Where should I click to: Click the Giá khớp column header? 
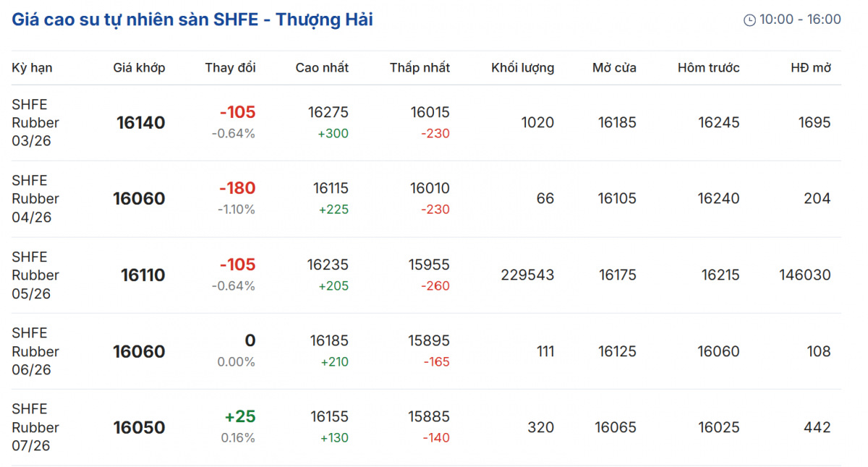(139, 68)
